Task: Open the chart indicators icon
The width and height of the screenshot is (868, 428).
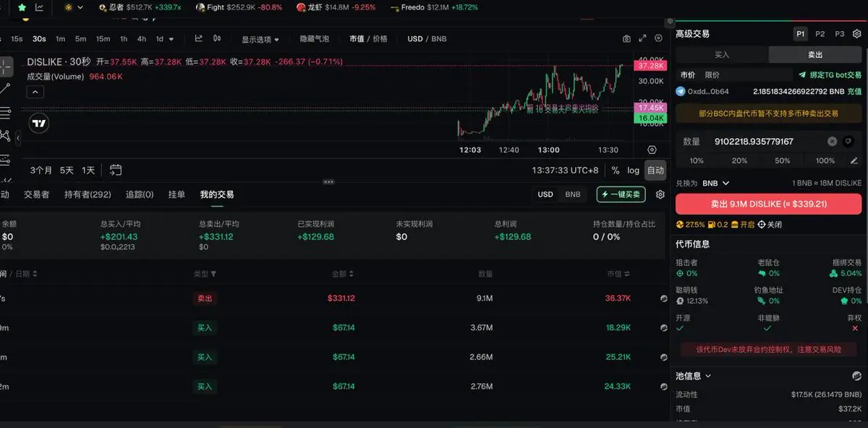Action: [x=198, y=38]
